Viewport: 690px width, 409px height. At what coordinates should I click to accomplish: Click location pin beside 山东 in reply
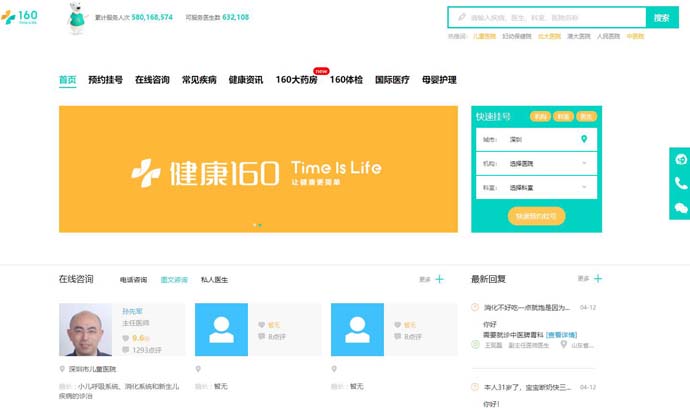click(563, 345)
